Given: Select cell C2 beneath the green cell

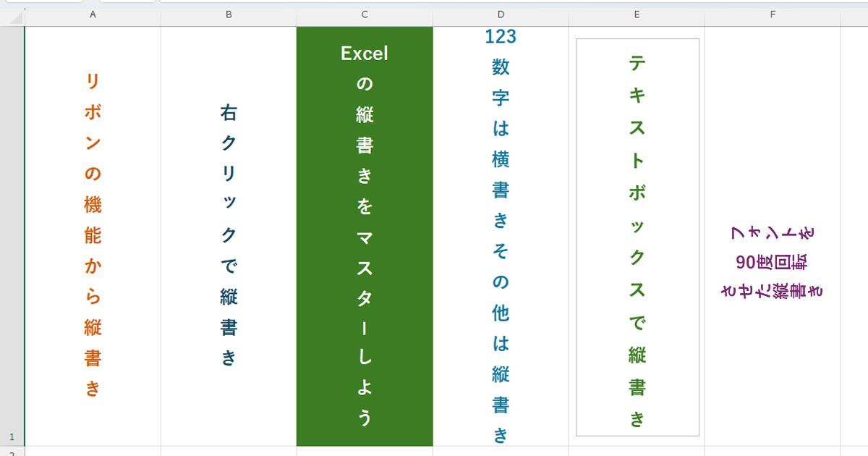Looking at the screenshot, I should coord(365,452).
